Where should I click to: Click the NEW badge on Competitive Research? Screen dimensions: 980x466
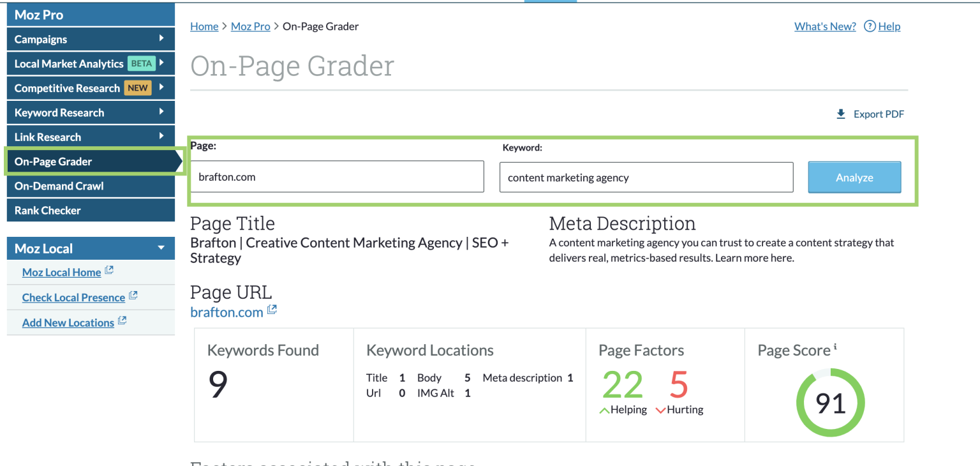138,88
